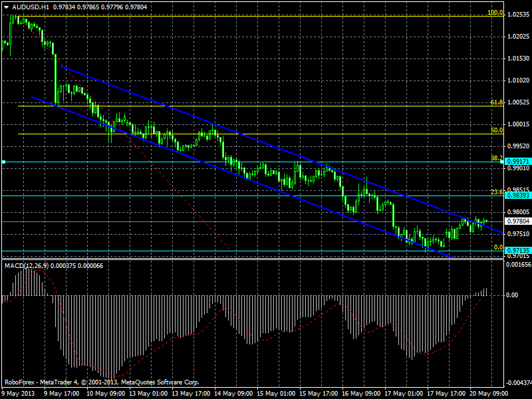
Task: Click the Fibonacci 50.0 level label
Action: [497, 130]
